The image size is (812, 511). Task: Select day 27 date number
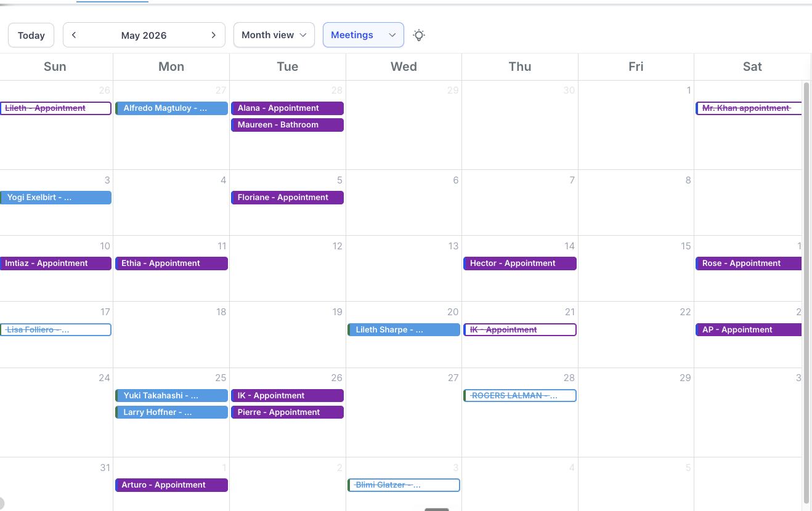click(453, 378)
